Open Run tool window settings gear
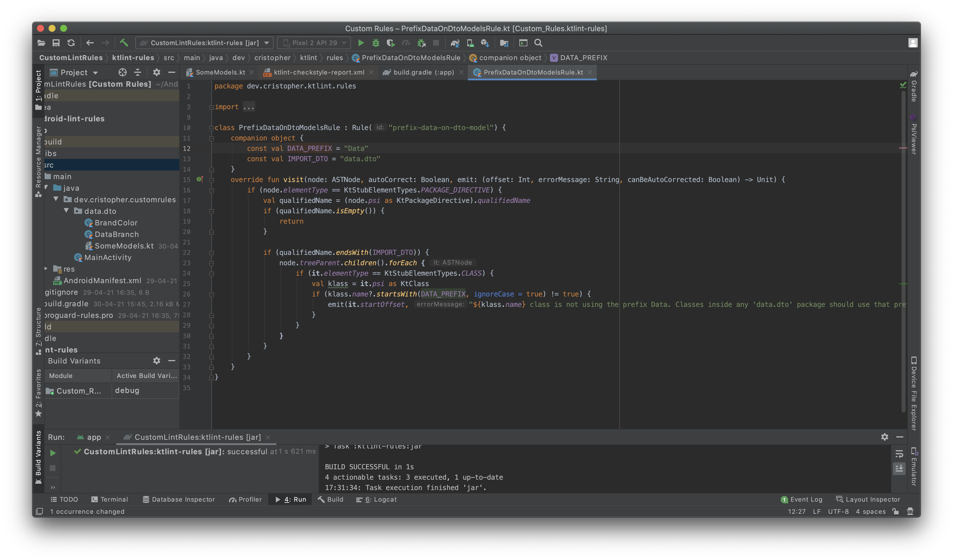The height and width of the screenshot is (560, 953). tap(884, 437)
